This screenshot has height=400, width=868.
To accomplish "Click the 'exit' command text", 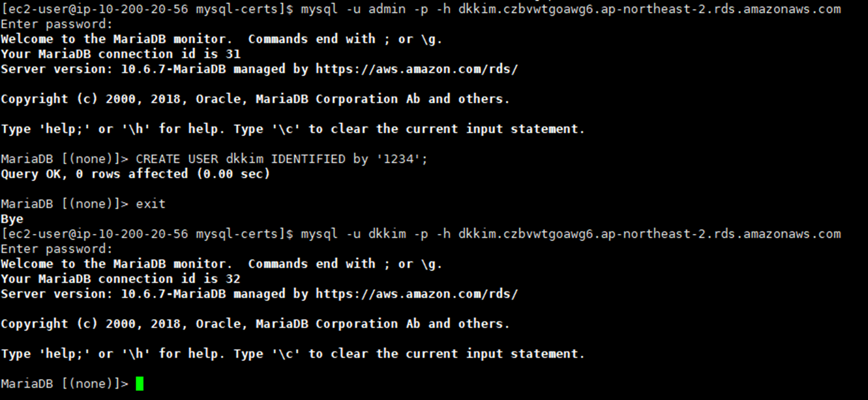I will pyautogui.click(x=151, y=204).
